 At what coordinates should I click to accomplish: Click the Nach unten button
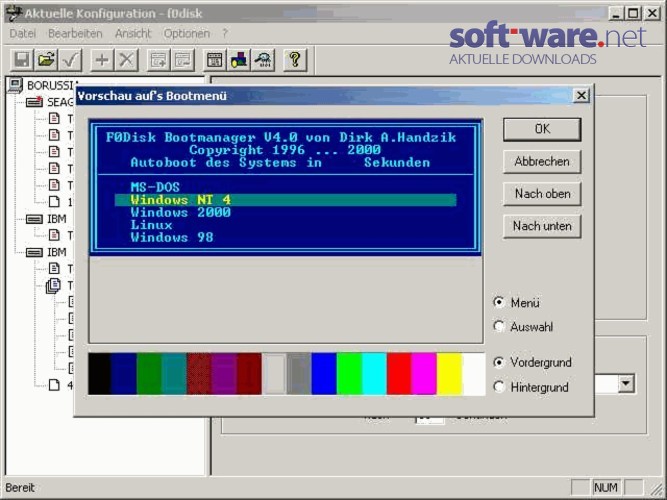542,226
